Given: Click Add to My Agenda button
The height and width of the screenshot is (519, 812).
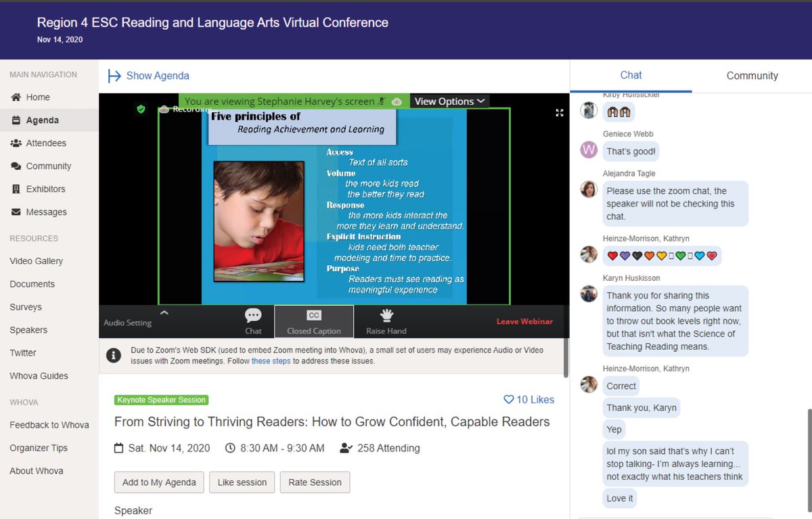Looking at the screenshot, I should point(159,482).
